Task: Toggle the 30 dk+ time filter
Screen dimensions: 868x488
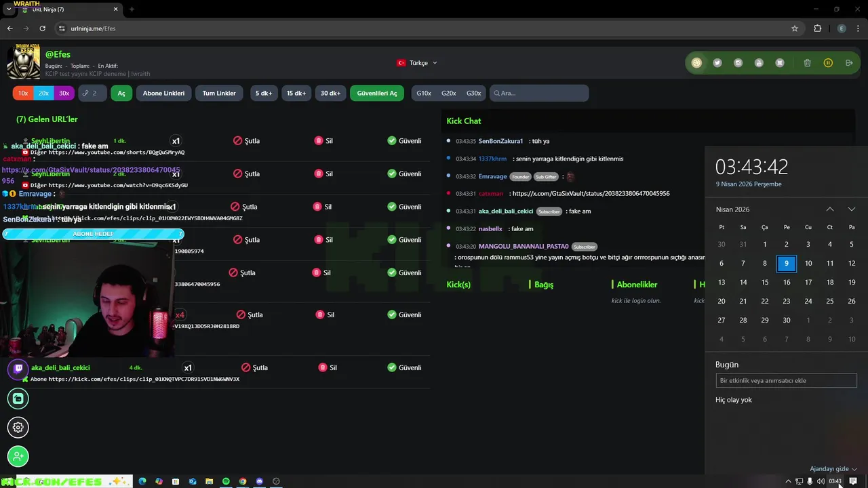Action: pos(331,93)
